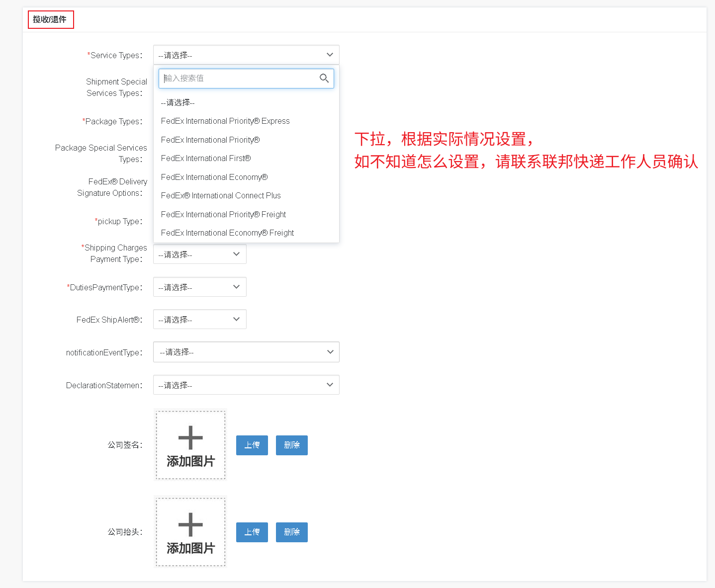
Task: Click the Shipping Charges Payment Type label
Action: tap(114, 253)
